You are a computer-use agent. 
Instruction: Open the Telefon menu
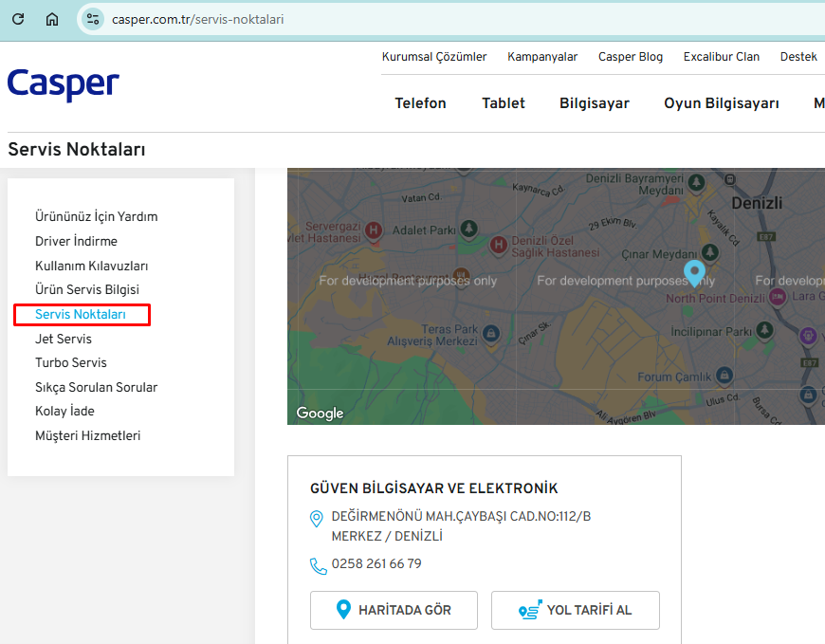420,103
